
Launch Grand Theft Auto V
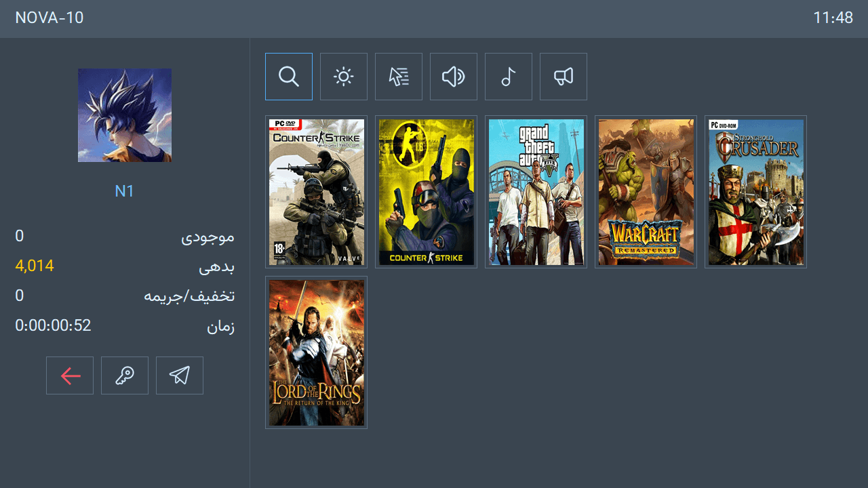pyautogui.click(x=536, y=191)
